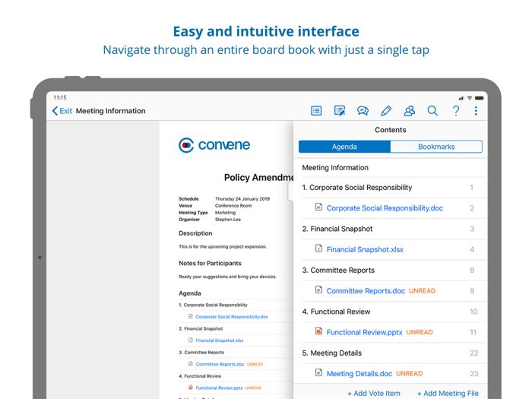Select the pencil annotation tool
The height and width of the screenshot is (399, 532).
(386, 111)
